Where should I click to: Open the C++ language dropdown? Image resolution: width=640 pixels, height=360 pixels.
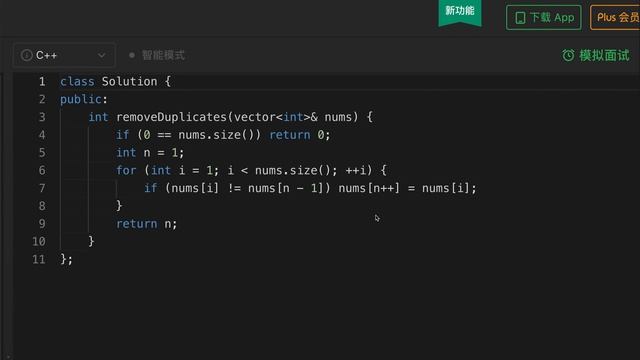pos(64,55)
